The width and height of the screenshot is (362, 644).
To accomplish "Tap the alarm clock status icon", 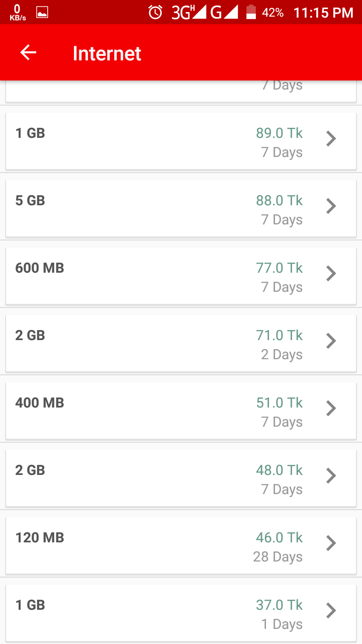I will pos(155,12).
